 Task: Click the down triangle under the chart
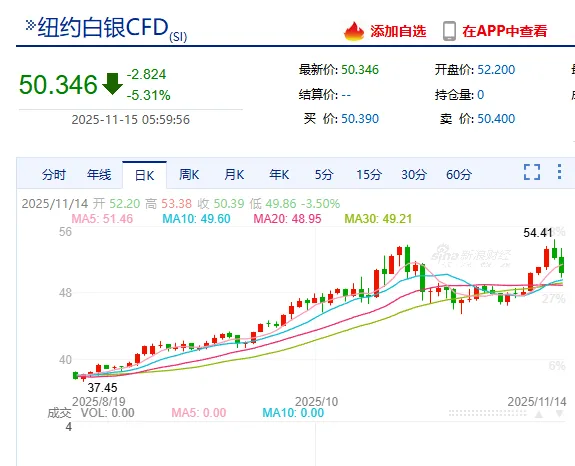[559, 414]
